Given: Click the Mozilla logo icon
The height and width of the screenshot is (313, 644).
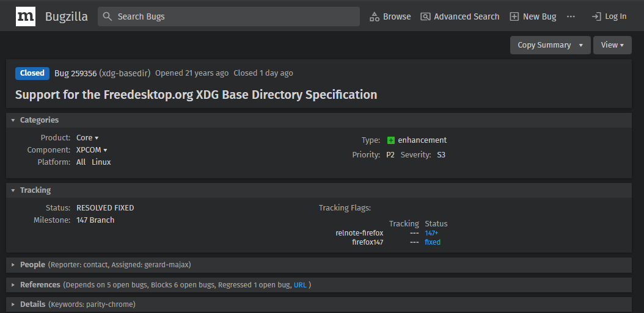Looking at the screenshot, I should point(26,16).
